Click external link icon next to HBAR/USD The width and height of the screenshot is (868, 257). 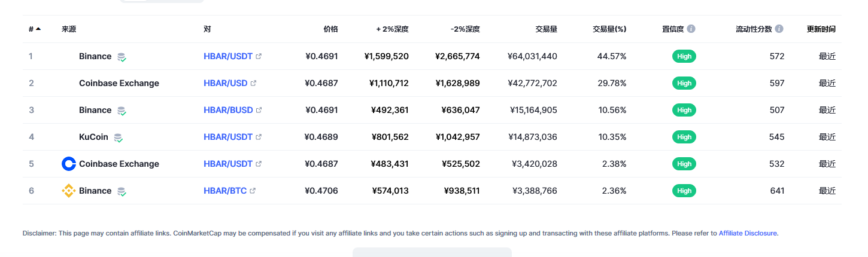coord(253,83)
